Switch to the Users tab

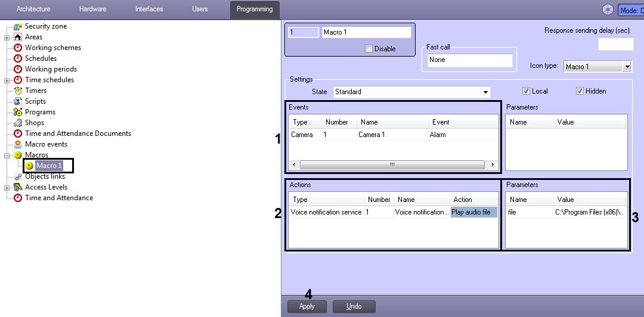pos(200,9)
